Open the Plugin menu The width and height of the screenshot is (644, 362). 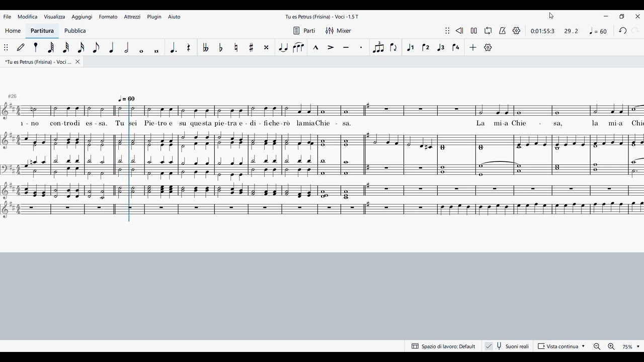(154, 17)
